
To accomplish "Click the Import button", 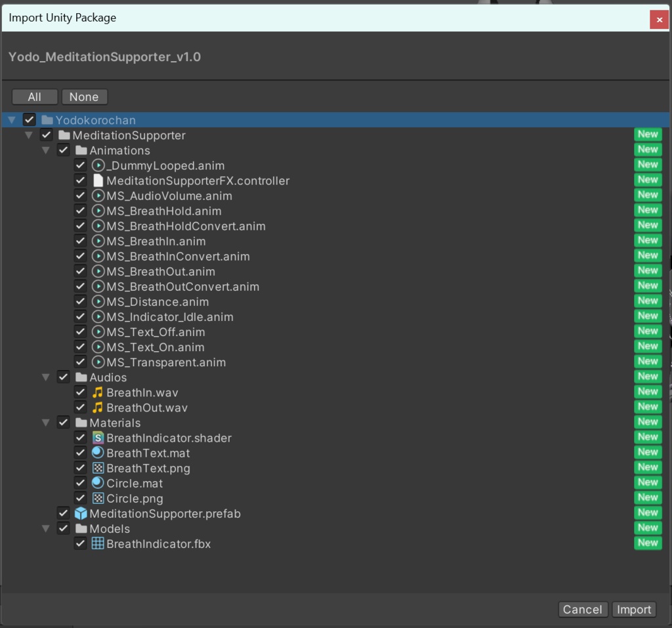I will (634, 609).
